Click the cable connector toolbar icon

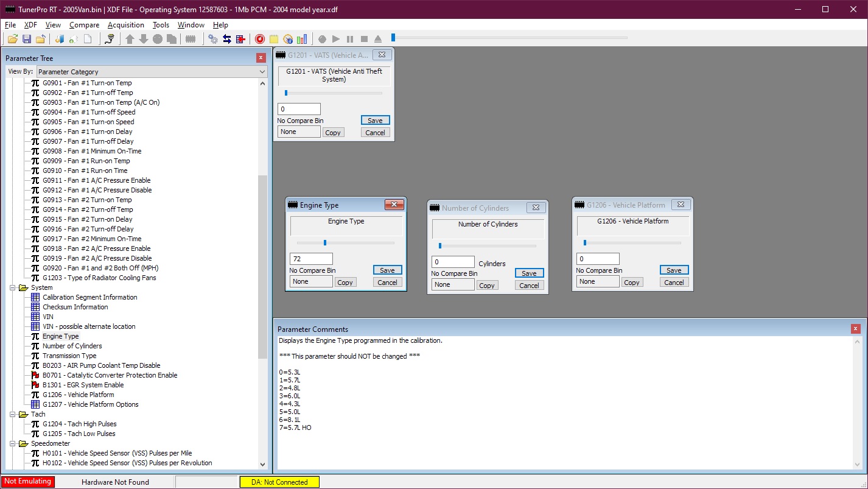point(110,39)
